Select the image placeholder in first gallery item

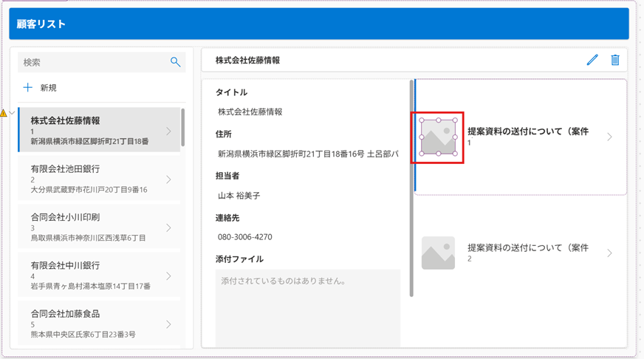(439, 137)
